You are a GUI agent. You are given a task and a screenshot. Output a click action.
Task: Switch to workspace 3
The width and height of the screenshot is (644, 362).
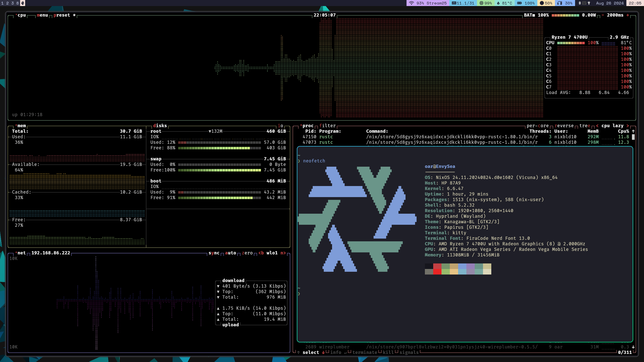click(13, 3)
